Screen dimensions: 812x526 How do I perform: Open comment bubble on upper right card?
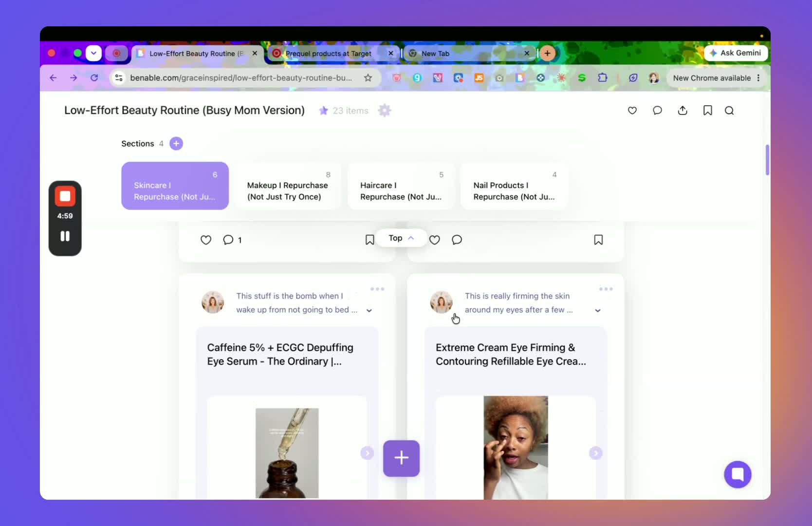[x=457, y=240]
